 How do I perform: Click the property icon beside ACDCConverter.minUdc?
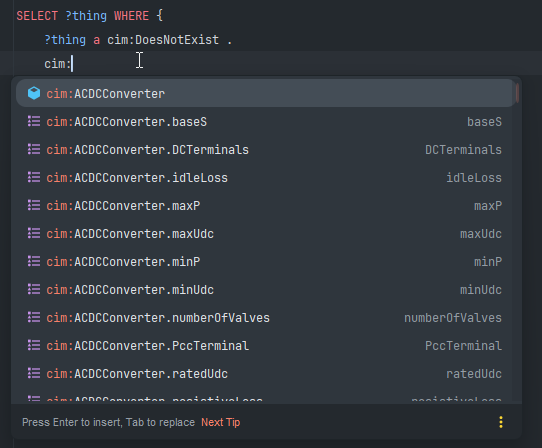34,289
